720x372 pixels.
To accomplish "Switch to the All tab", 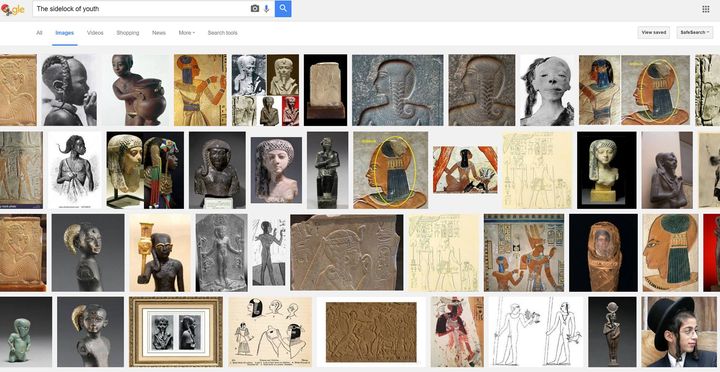I will pyautogui.click(x=39, y=33).
